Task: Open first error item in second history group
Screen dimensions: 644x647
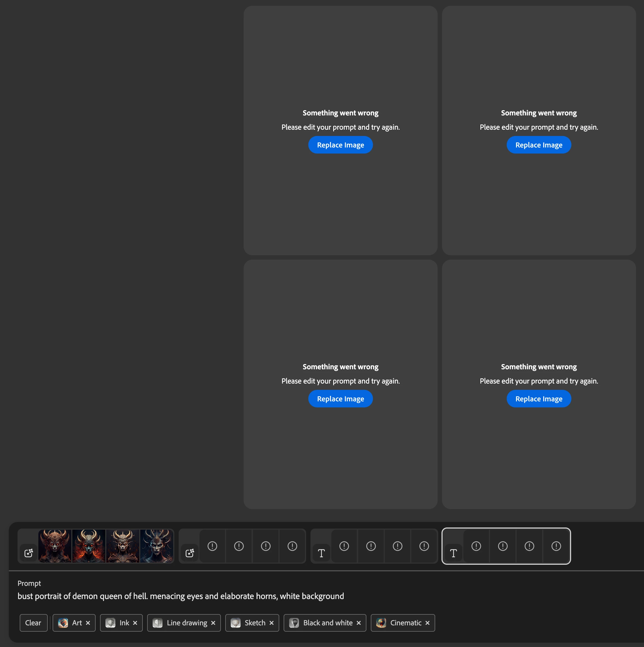Action: pos(212,546)
